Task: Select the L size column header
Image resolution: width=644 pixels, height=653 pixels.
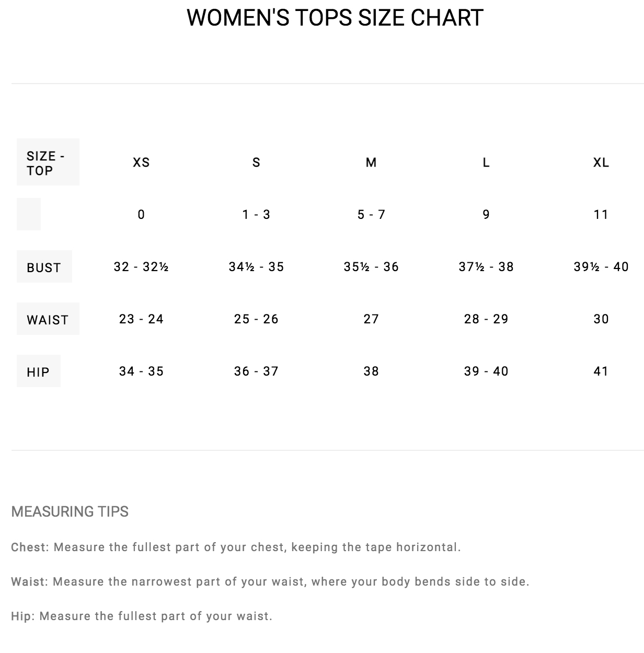Action: pyautogui.click(x=486, y=162)
